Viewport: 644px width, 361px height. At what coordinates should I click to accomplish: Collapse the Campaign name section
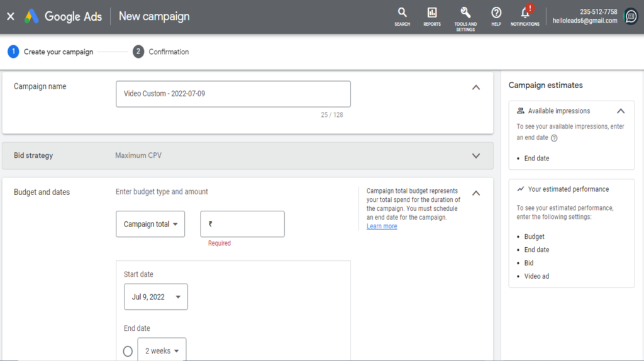tap(476, 87)
